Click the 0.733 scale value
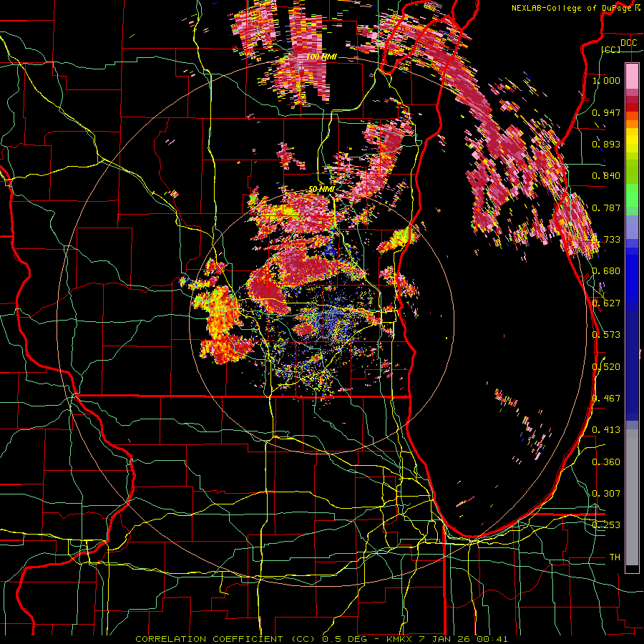 pyautogui.click(x=606, y=240)
